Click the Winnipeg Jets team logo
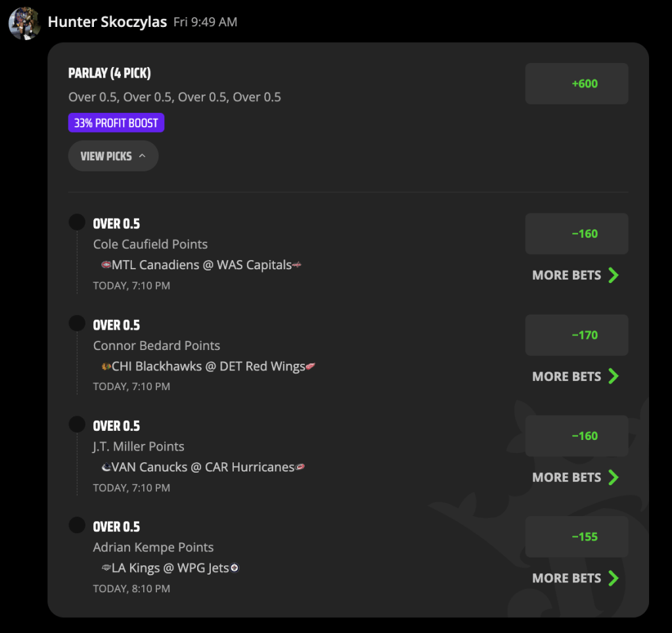Viewport: 672px width, 633px height. coord(235,568)
